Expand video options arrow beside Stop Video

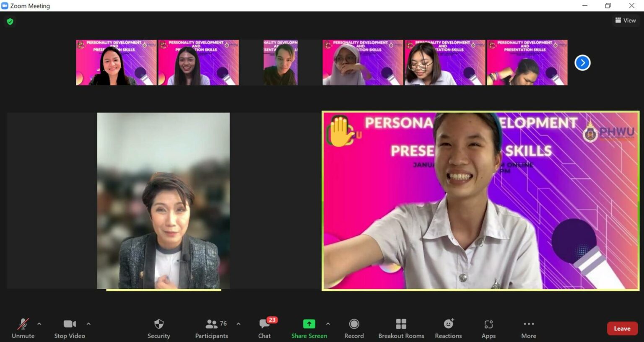tap(88, 324)
